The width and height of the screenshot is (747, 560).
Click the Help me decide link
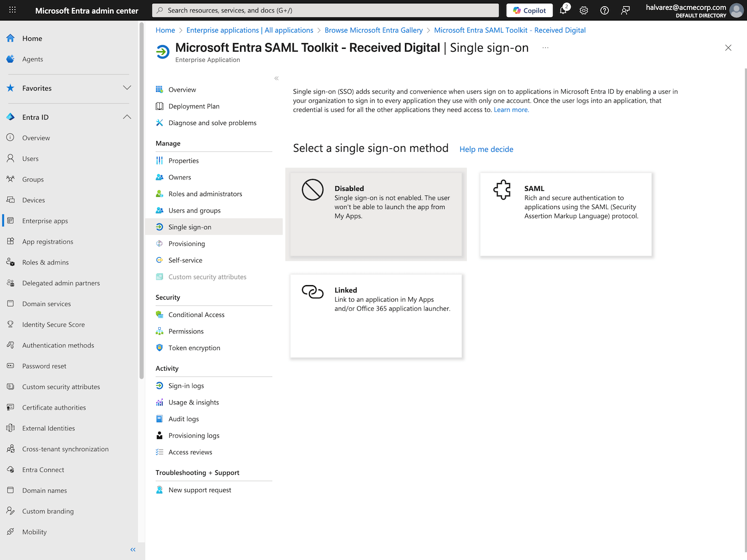pyautogui.click(x=486, y=149)
